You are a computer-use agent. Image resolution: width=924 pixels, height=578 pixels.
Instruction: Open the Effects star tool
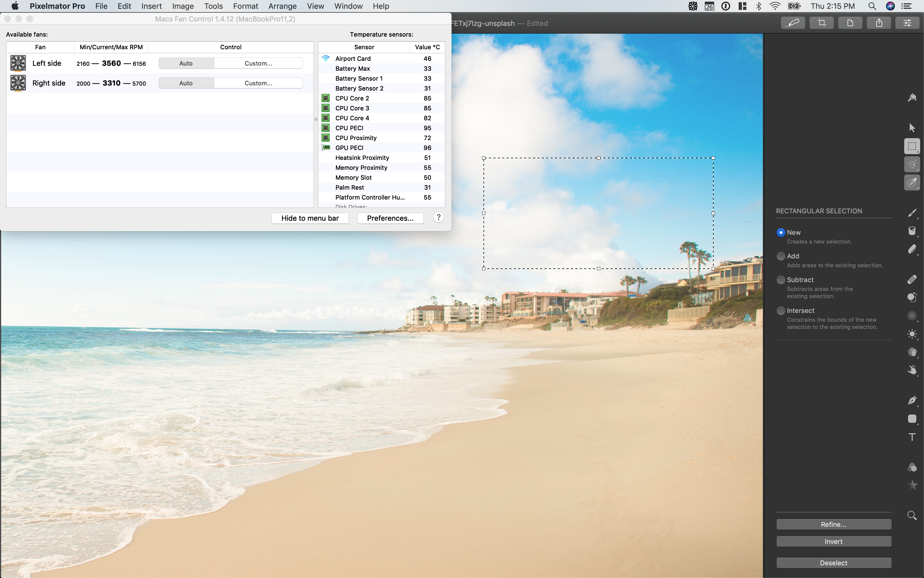(x=912, y=486)
